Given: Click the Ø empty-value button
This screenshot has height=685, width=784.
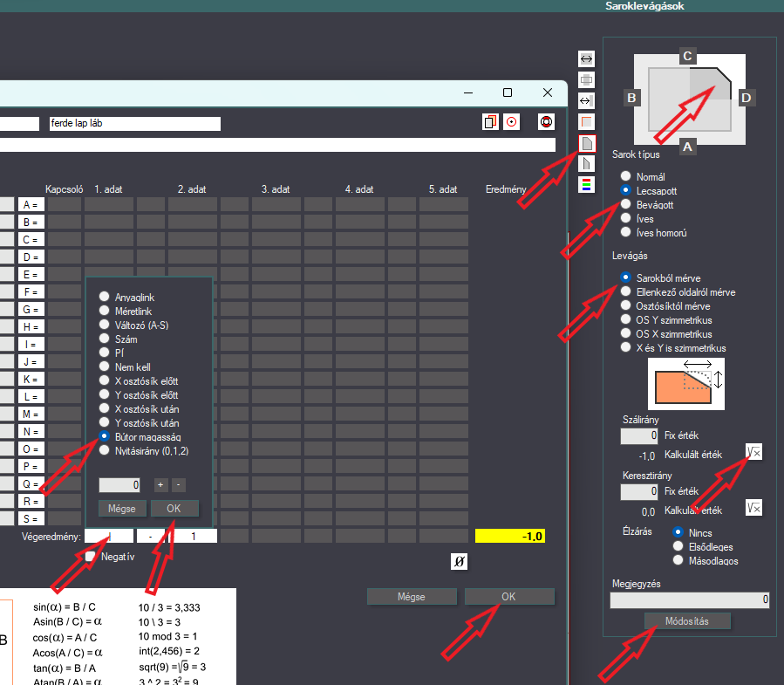Looking at the screenshot, I should tap(459, 561).
